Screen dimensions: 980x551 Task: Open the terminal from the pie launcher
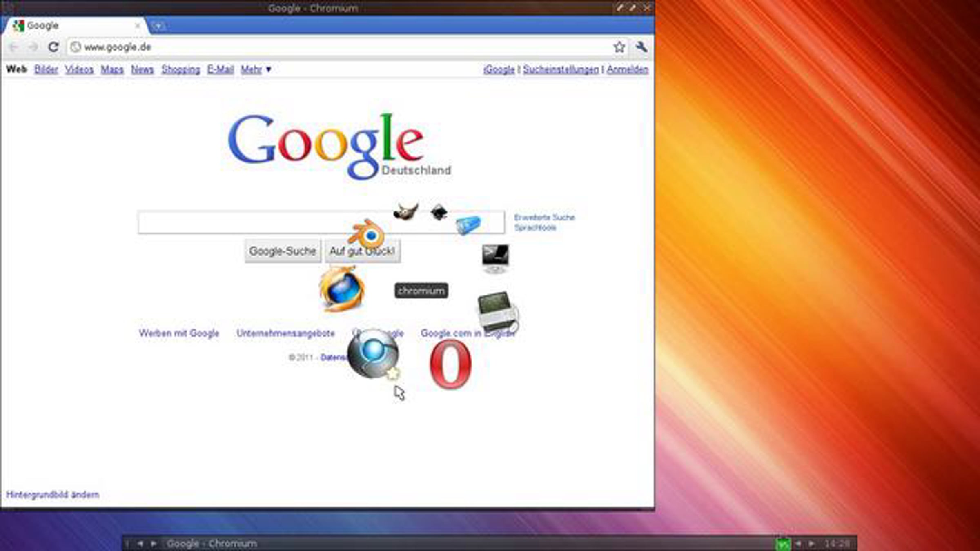pos(495,259)
